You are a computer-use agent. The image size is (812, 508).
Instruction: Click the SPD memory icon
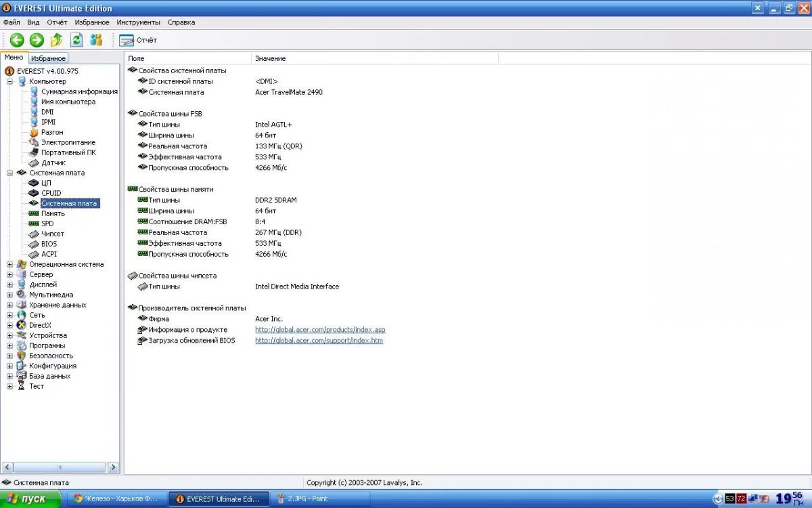coord(34,224)
